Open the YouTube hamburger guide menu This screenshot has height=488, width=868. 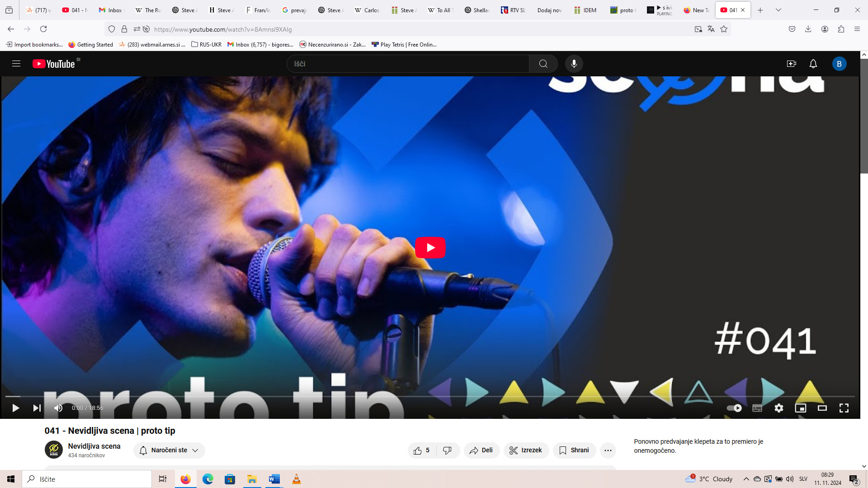point(16,64)
